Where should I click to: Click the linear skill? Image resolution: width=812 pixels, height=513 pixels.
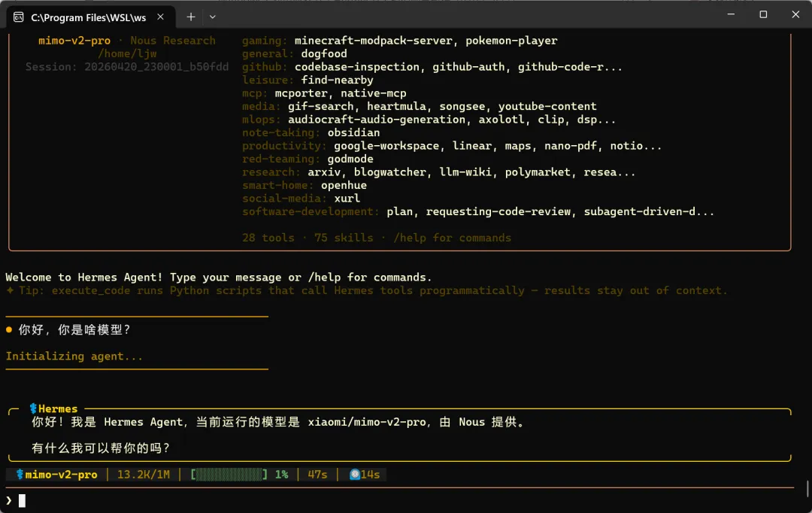[x=471, y=146]
